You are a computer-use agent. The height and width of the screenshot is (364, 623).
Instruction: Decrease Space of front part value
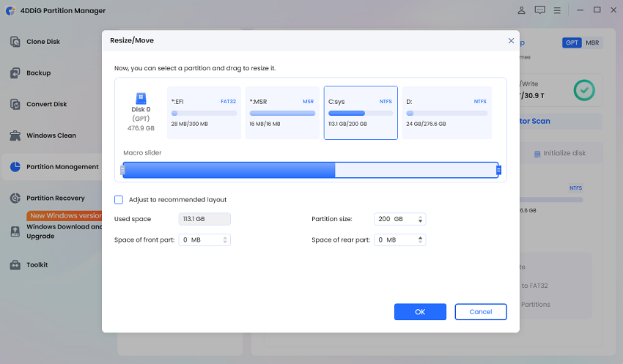[x=225, y=242]
